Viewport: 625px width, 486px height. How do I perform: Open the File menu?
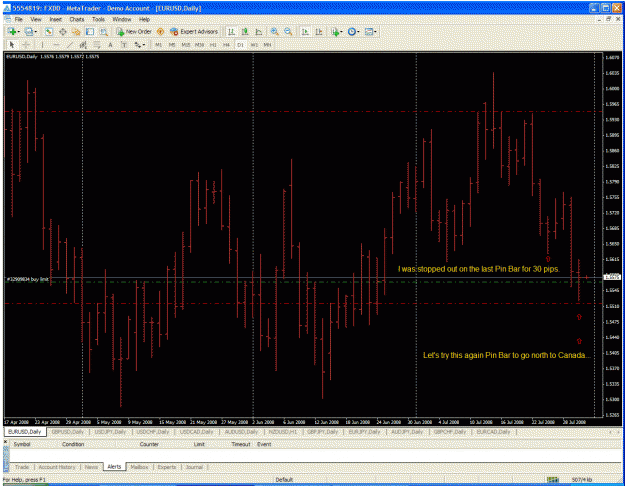click(x=19, y=19)
